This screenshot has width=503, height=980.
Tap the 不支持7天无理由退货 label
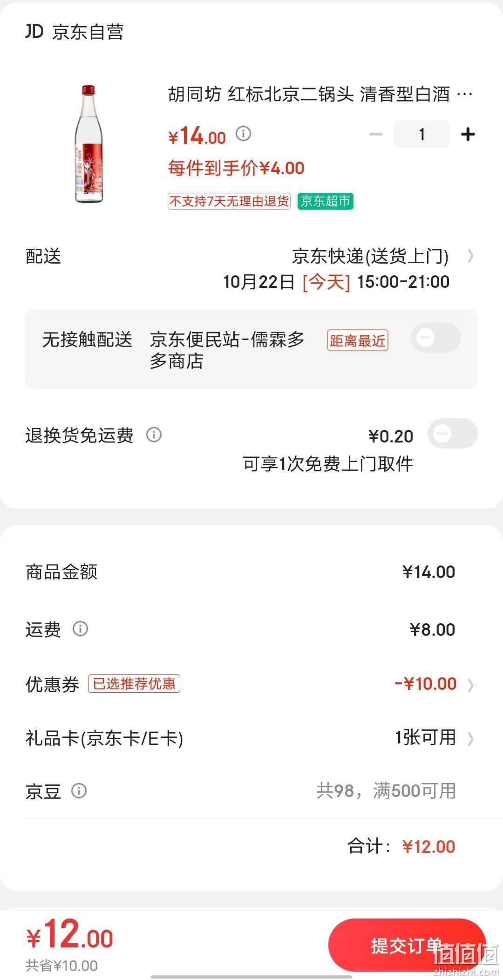point(229,201)
